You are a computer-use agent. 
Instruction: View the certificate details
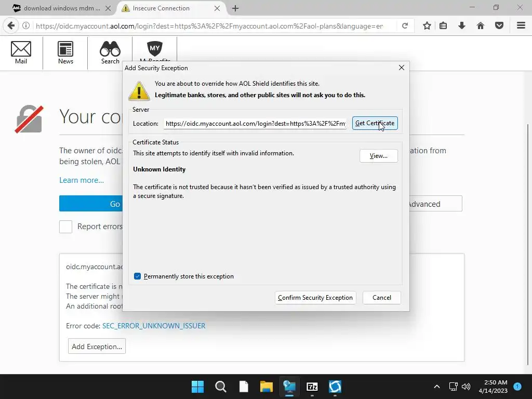tap(378, 156)
